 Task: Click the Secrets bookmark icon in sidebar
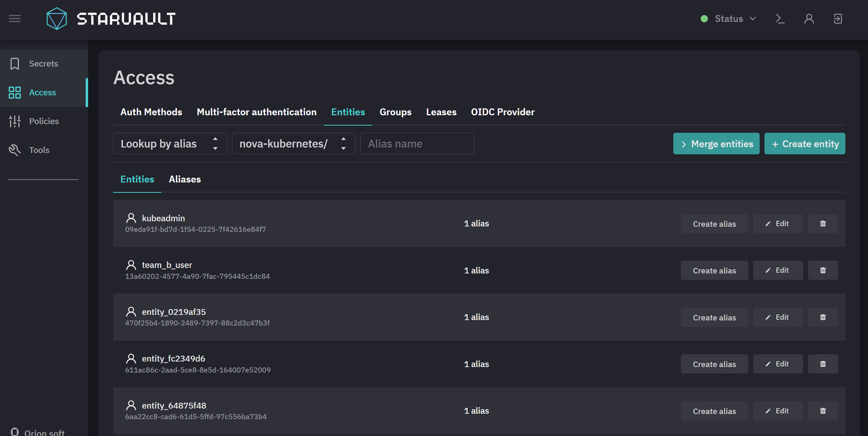point(15,64)
